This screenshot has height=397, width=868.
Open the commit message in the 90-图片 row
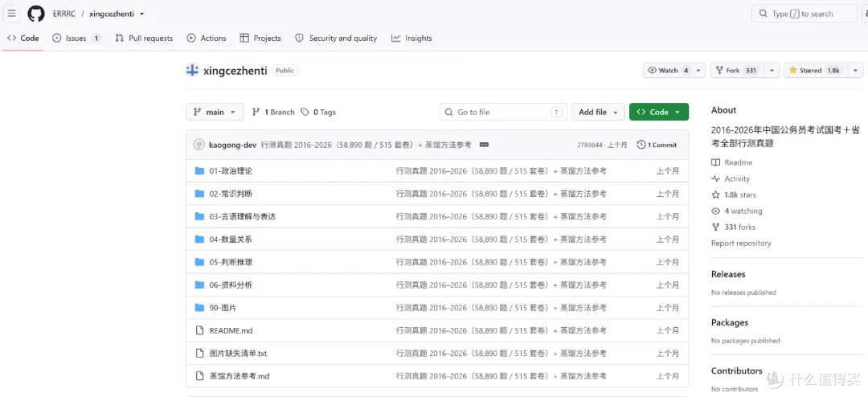click(x=501, y=307)
